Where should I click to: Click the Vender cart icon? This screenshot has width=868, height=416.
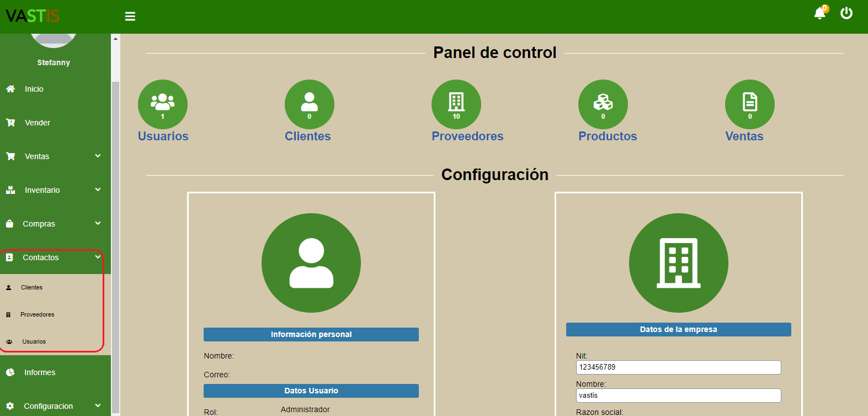tap(10, 123)
